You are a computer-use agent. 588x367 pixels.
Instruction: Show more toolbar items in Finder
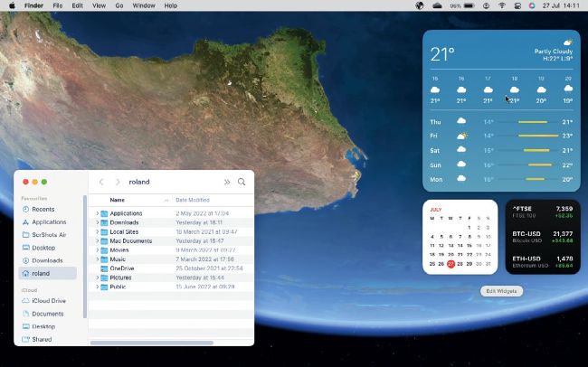point(227,182)
